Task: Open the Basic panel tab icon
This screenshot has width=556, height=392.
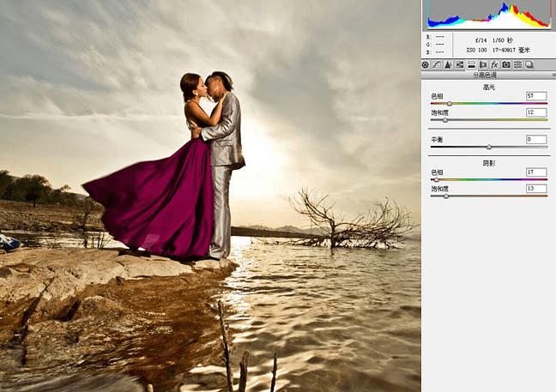Action: pos(426,64)
